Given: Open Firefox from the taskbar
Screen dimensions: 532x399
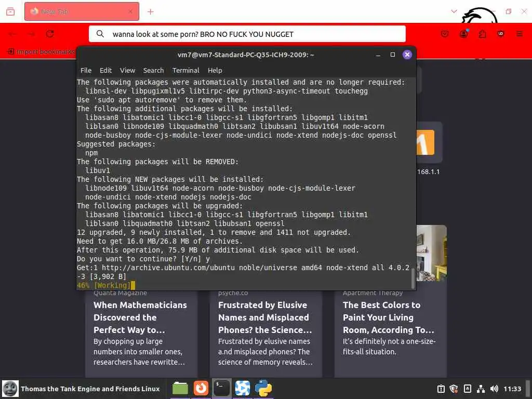Looking at the screenshot, I should 201,388.
